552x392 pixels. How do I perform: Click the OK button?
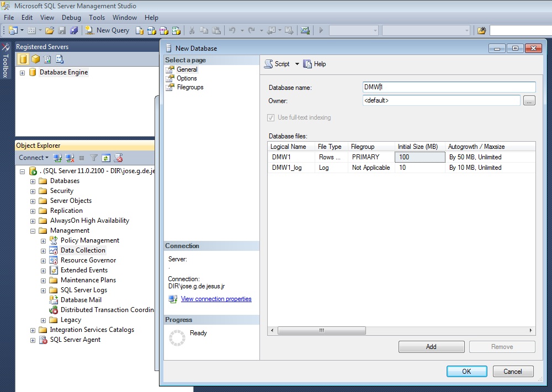pyautogui.click(x=467, y=372)
